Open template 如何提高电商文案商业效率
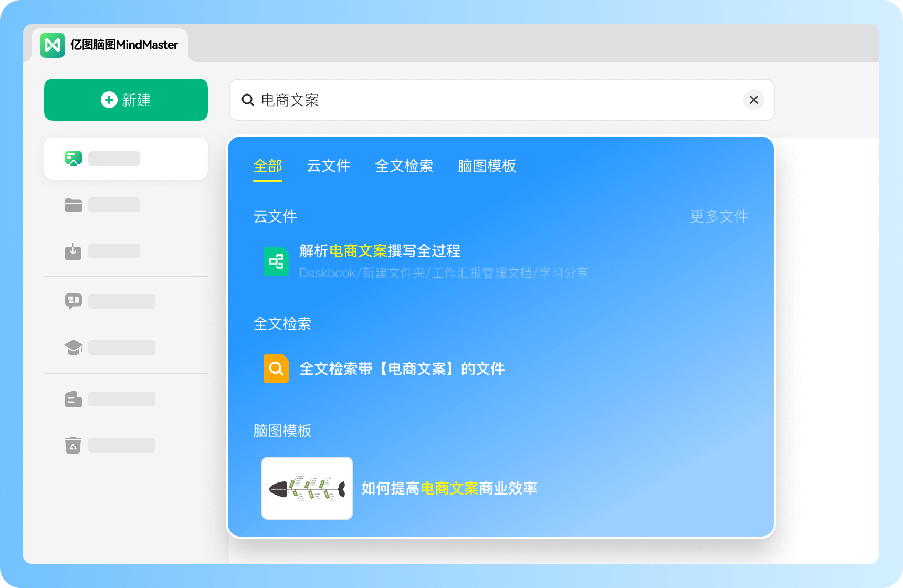Screen dimensions: 903x588 tap(449, 488)
